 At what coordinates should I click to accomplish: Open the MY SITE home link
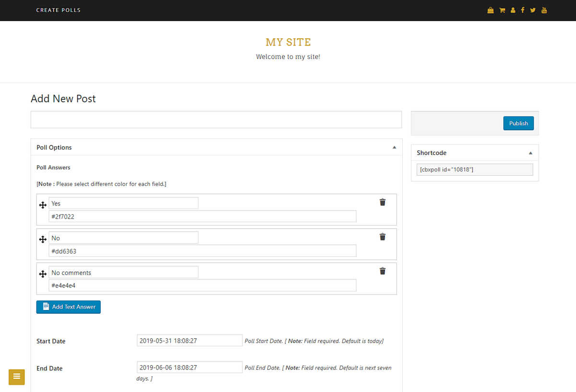[x=288, y=42]
